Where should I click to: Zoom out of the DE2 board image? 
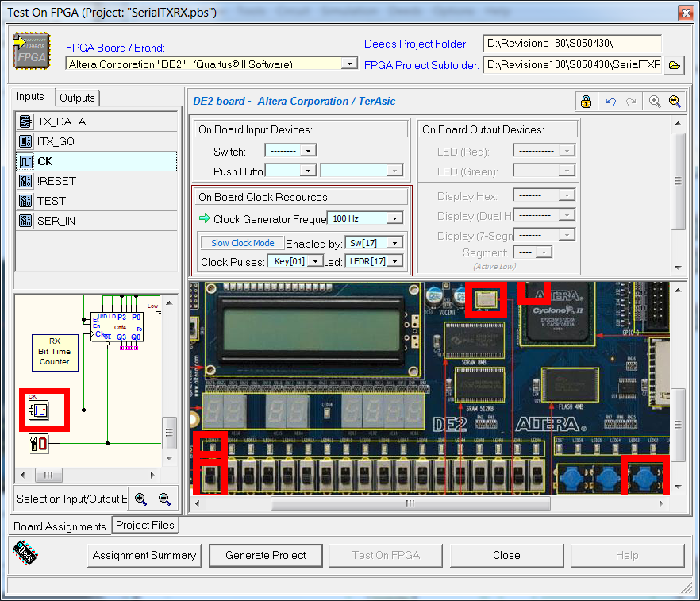pyautogui.click(x=675, y=102)
